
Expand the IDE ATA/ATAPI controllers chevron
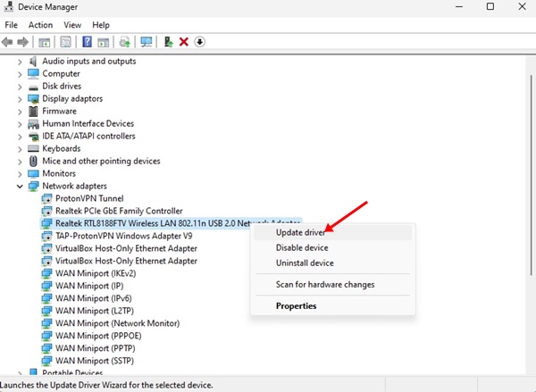click(20, 137)
